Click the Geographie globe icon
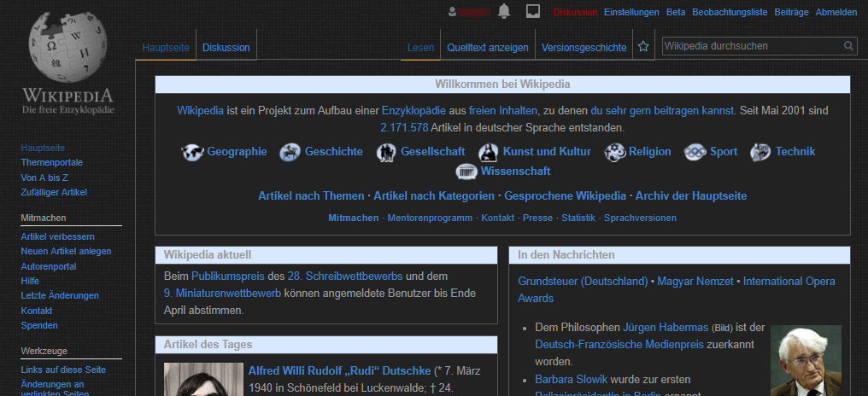 [x=192, y=152]
